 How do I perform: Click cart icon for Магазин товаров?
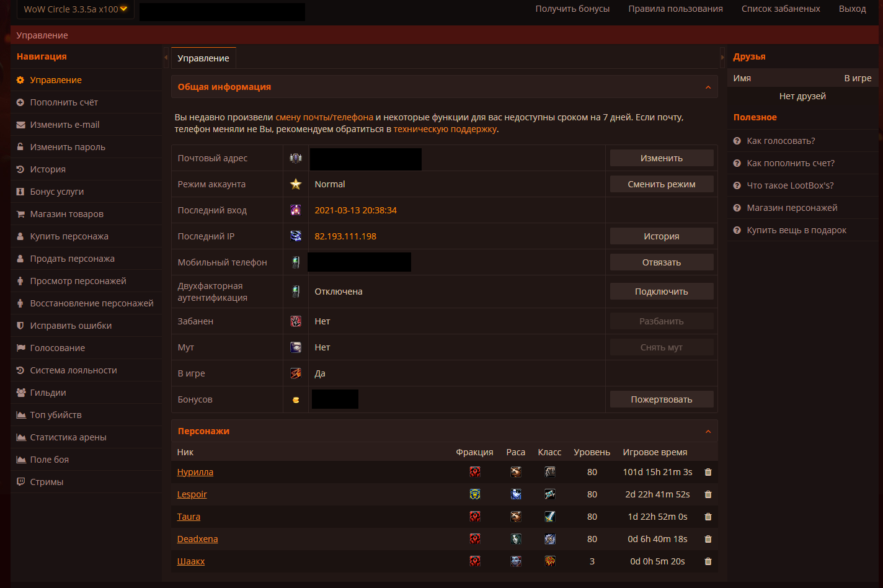(20, 214)
